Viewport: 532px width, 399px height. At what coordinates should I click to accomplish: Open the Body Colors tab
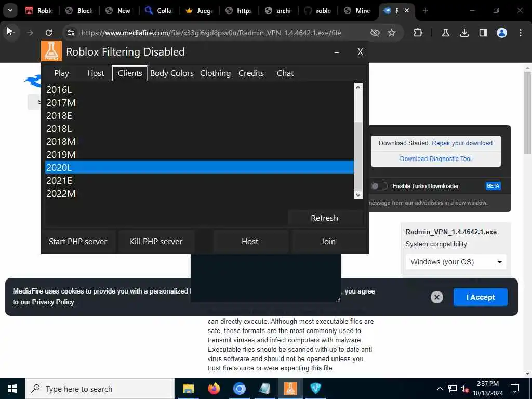[x=172, y=73]
